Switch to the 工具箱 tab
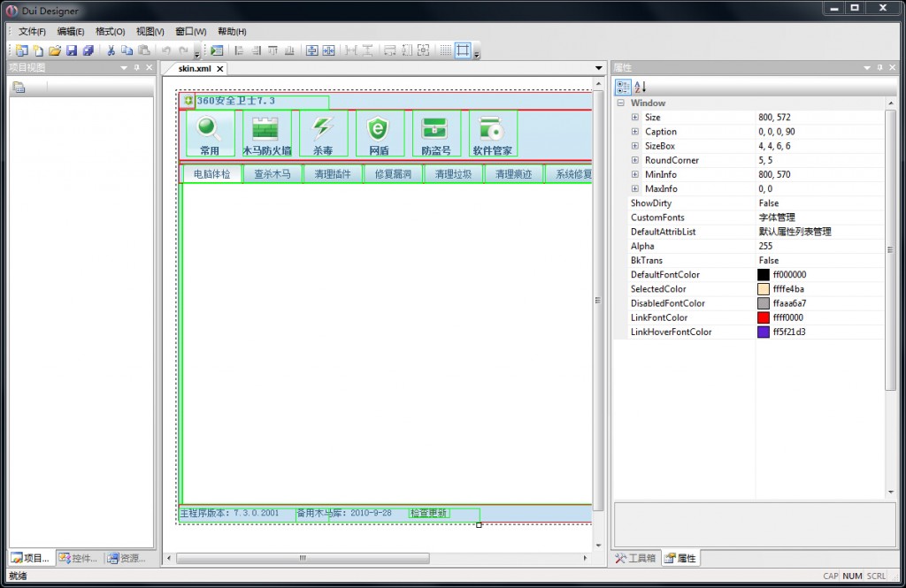Screen dimensions: 906x588 click(635, 558)
